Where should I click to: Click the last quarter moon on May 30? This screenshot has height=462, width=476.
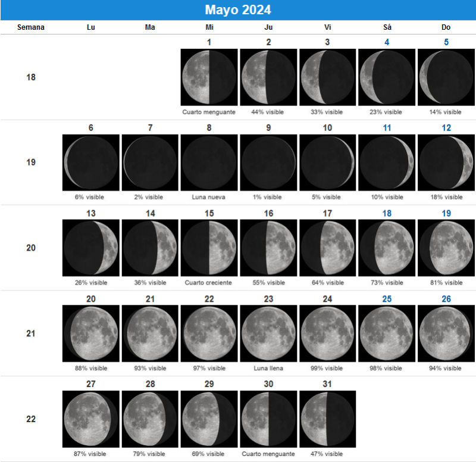click(x=268, y=419)
